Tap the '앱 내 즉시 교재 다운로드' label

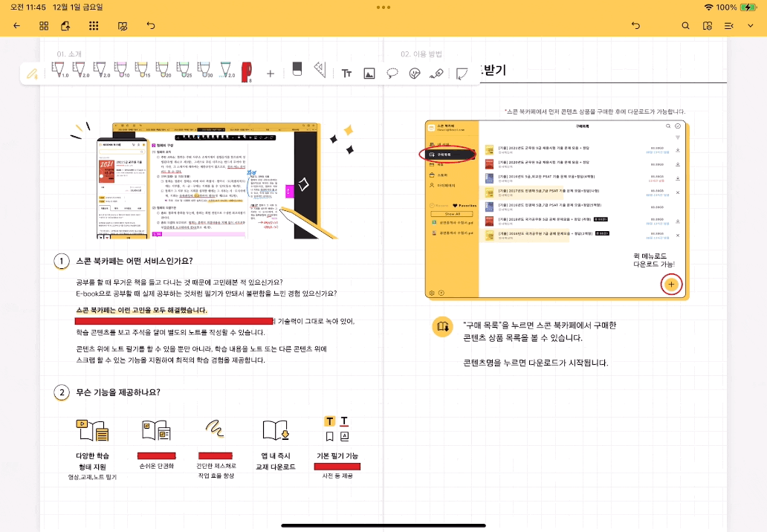click(276, 461)
